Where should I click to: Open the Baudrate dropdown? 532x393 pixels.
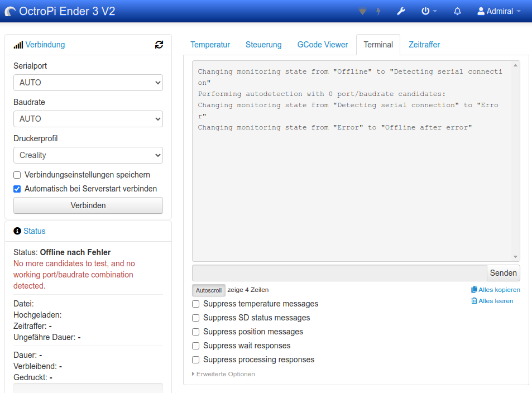pos(88,119)
